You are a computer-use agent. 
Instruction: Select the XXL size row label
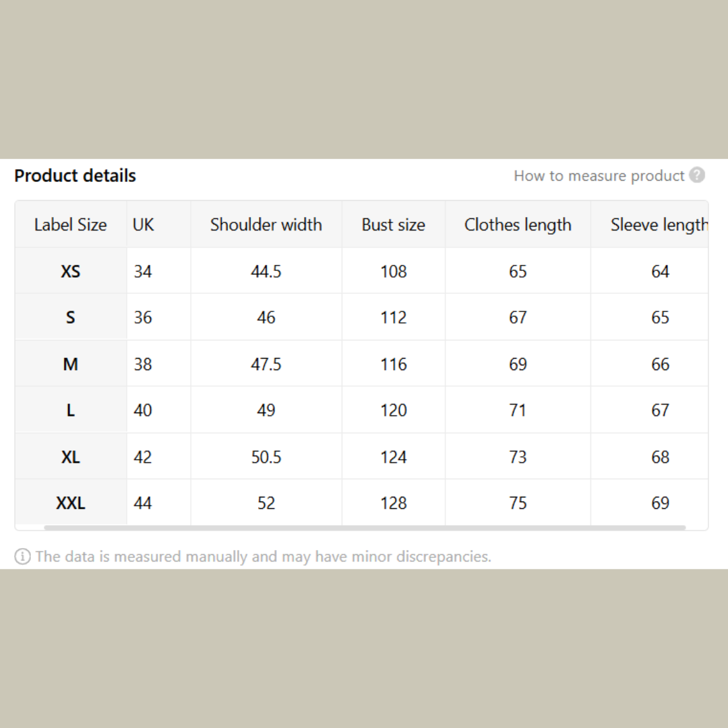coord(71,503)
